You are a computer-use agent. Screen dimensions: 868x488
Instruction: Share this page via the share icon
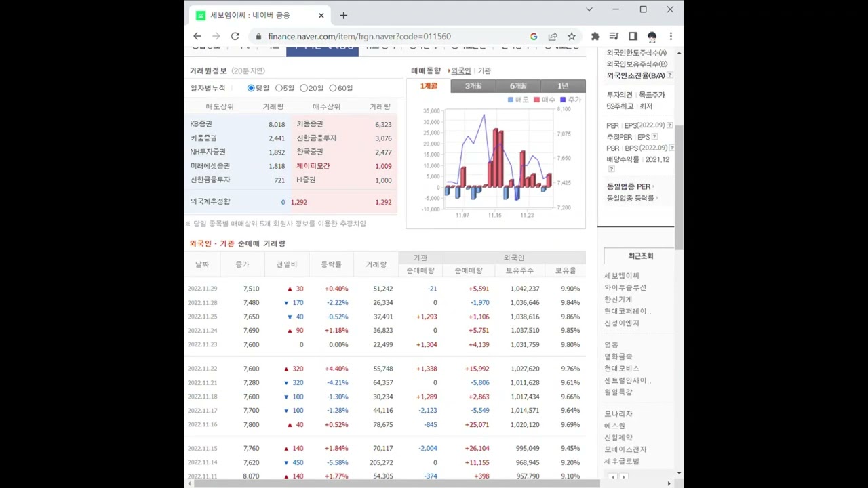coord(553,37)
